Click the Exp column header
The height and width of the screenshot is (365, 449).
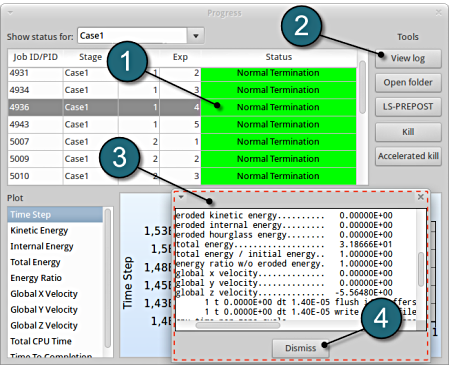[x=180, y=57]
